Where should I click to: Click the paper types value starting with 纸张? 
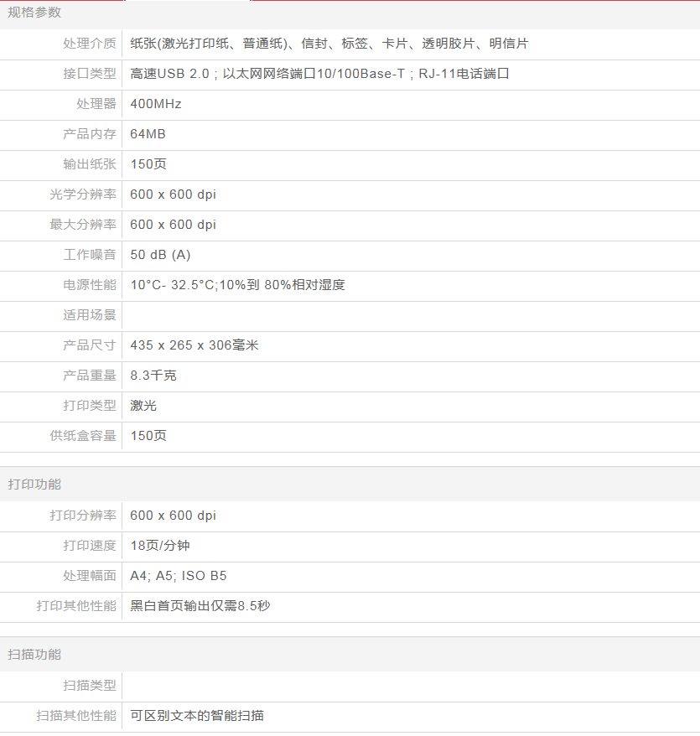point(329,44)
